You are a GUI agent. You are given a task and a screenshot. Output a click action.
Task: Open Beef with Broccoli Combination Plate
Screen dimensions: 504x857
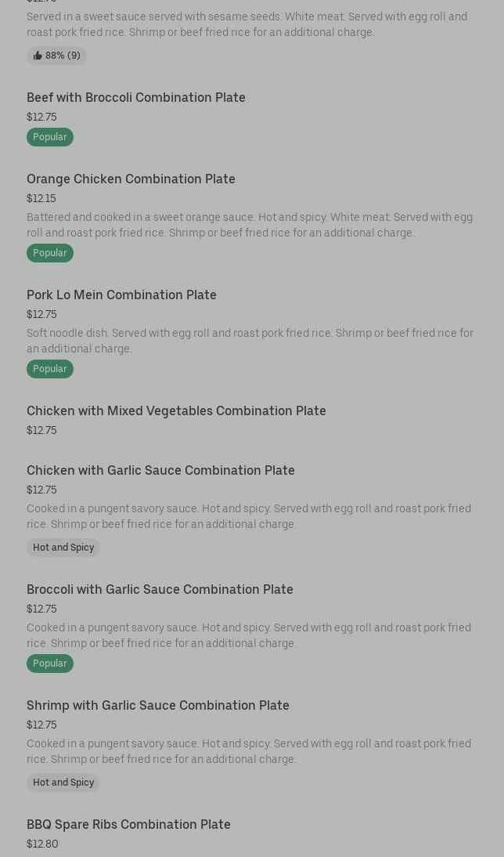tap(136, 97)
